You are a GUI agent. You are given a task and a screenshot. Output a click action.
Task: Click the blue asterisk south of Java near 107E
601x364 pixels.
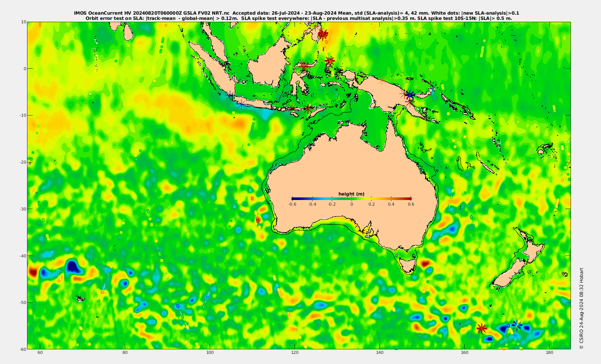tap(241, 104)
